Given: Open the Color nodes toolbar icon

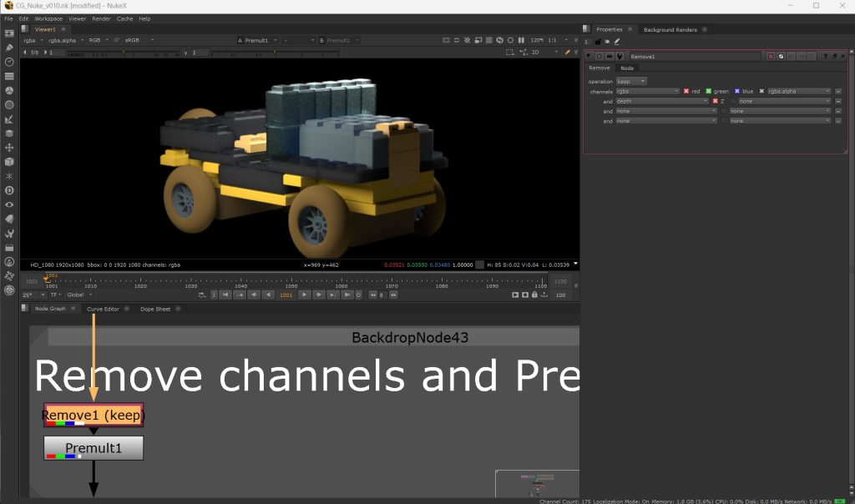Looking at the screenshot, I should 9,90.
